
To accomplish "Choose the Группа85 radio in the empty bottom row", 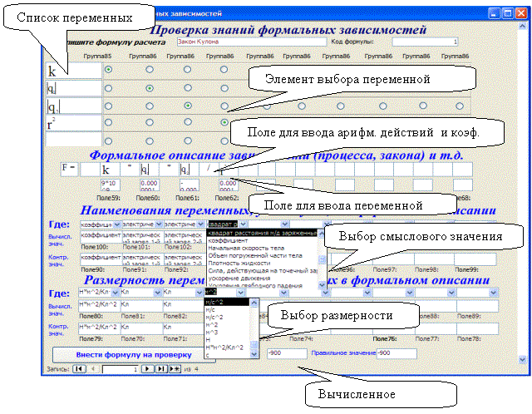I will coord(109,140).
